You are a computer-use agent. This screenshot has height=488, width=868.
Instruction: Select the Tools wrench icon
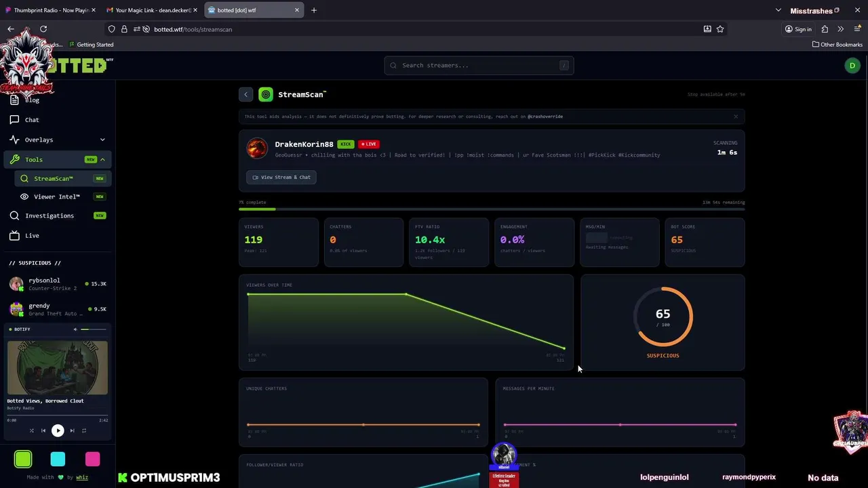tap(14, 159)
